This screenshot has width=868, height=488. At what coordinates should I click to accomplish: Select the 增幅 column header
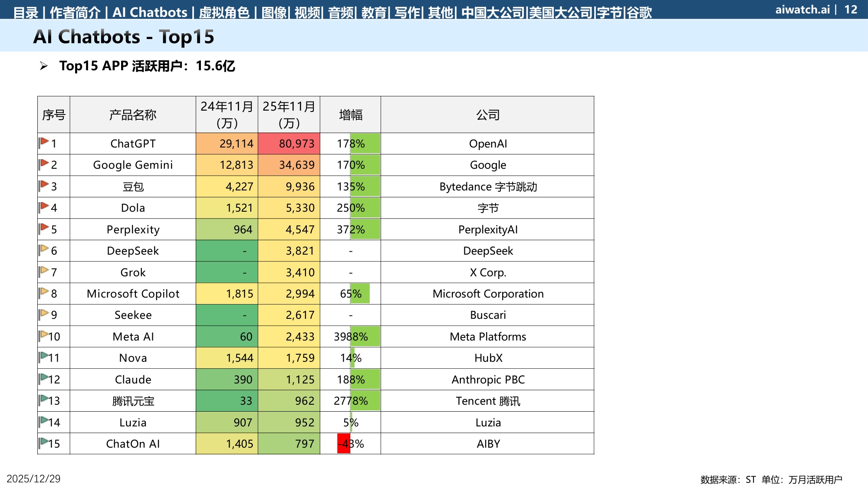click(350, 115)
